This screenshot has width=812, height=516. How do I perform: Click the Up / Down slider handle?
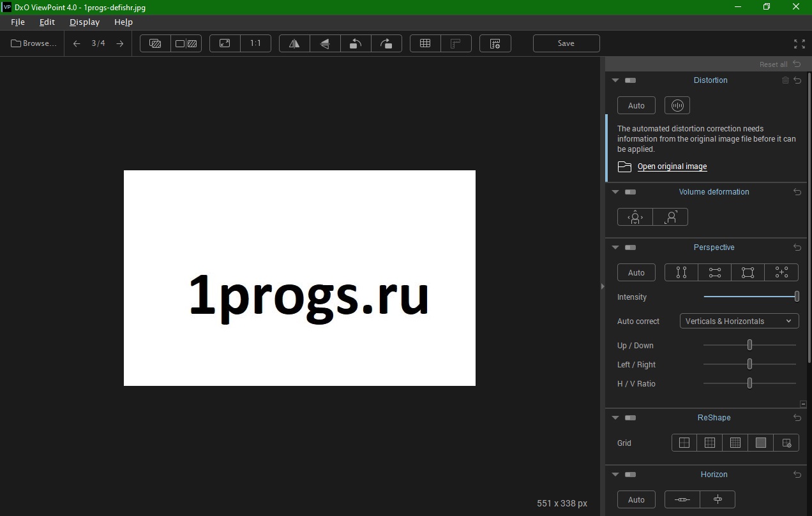pos(749,345)
